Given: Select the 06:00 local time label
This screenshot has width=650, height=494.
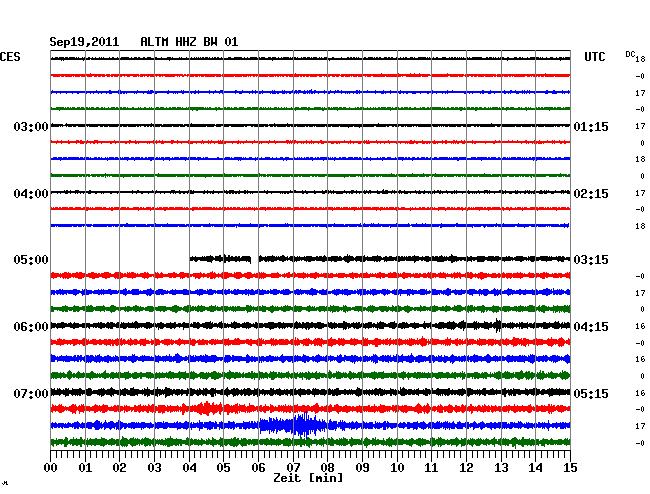Looking at the screenshot, I should click(31, 327).
